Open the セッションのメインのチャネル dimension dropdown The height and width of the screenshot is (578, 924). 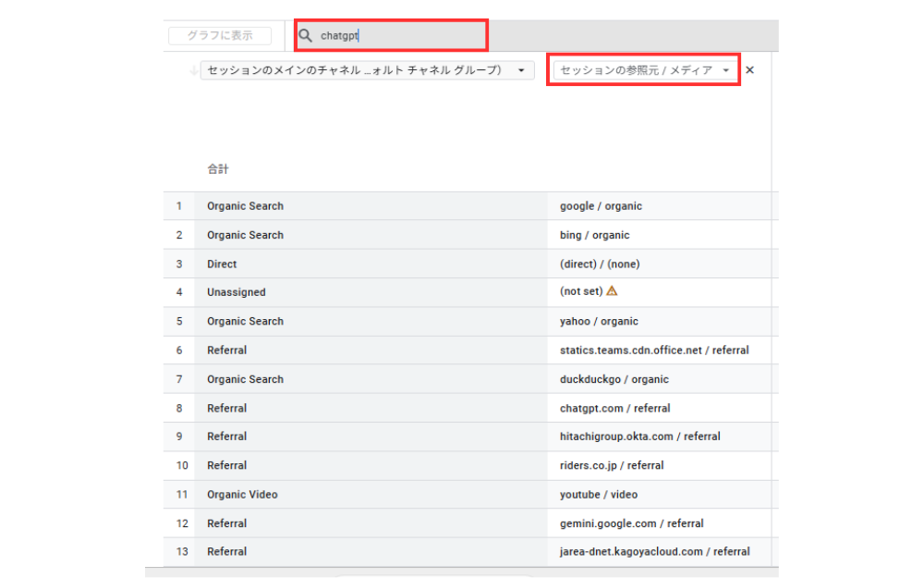pyautogui.click(x=367, y=70)
